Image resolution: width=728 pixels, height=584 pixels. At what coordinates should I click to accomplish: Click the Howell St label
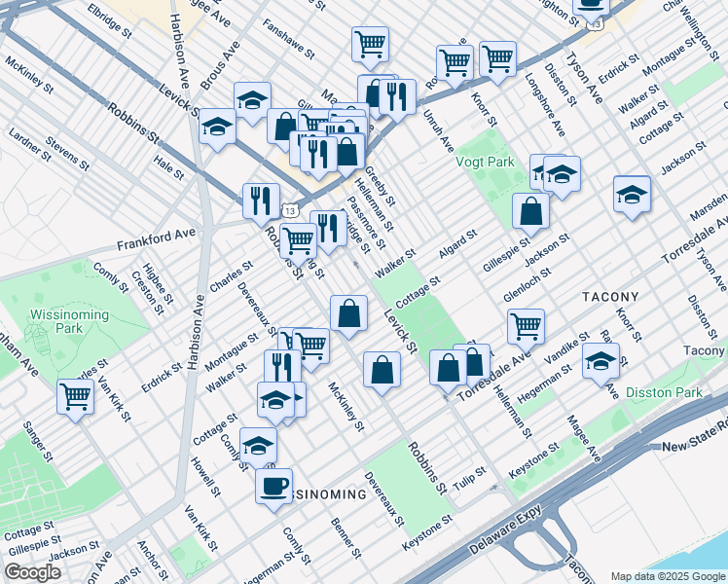click(x=205, y=477)
